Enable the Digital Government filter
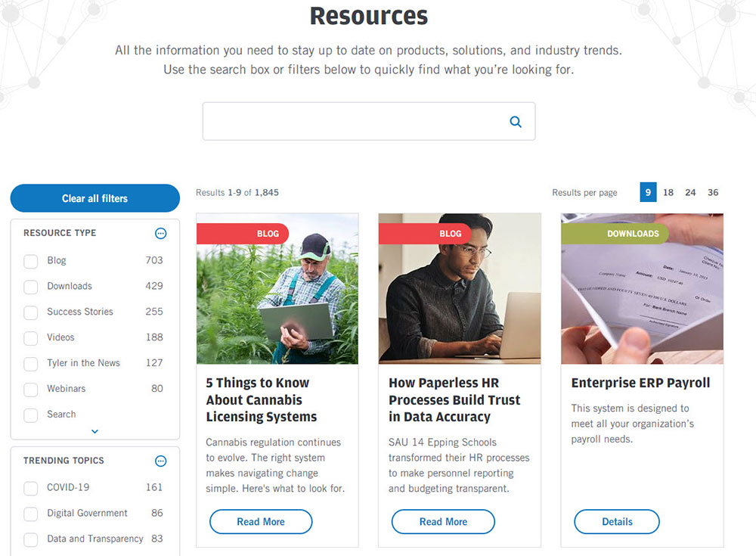This screenshot has width=756, height=556. point(30,514)
